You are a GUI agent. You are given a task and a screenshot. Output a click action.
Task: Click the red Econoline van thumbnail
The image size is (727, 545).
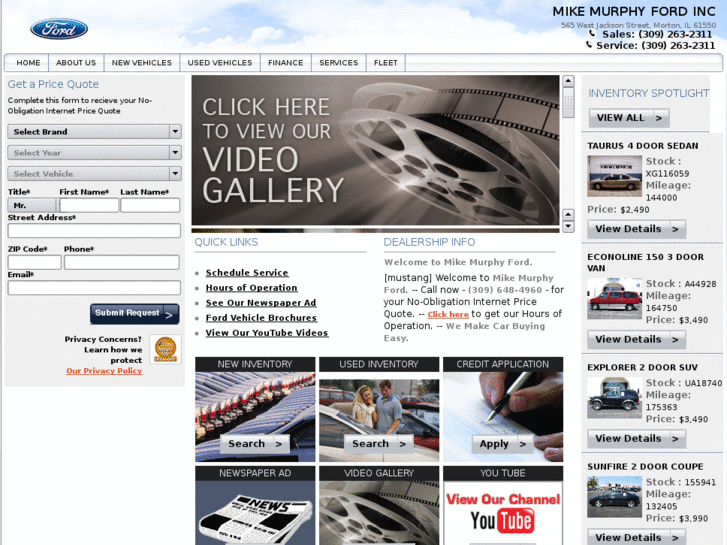pyautogui.click(x=614, y=299)
